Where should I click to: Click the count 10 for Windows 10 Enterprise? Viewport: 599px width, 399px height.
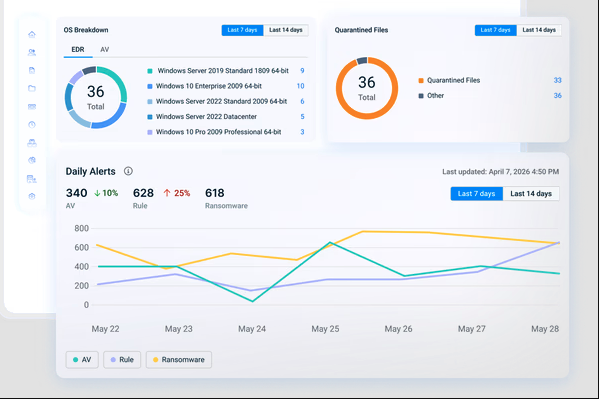click(301, 86)
